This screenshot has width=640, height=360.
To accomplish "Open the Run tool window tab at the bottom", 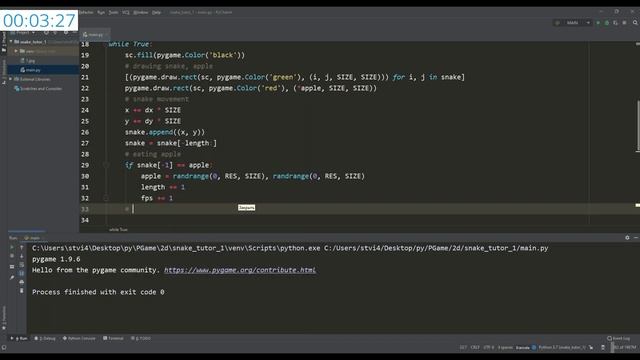I will click(x=19, y=338).
